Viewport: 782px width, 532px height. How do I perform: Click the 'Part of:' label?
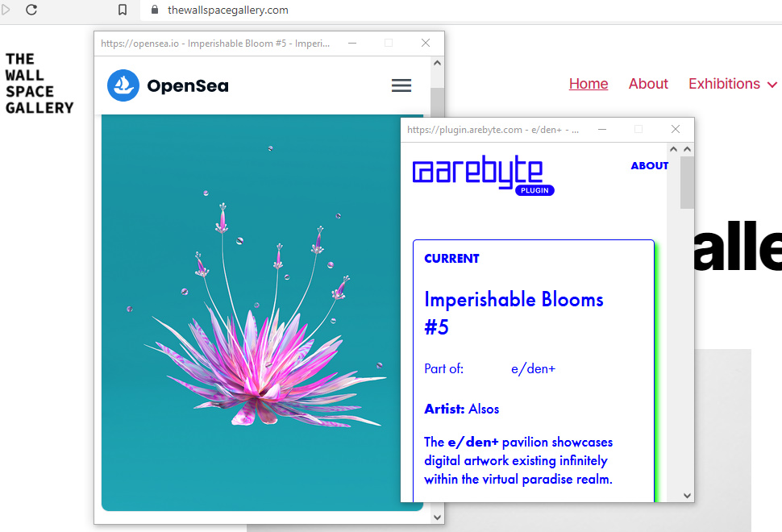point(444,368)
